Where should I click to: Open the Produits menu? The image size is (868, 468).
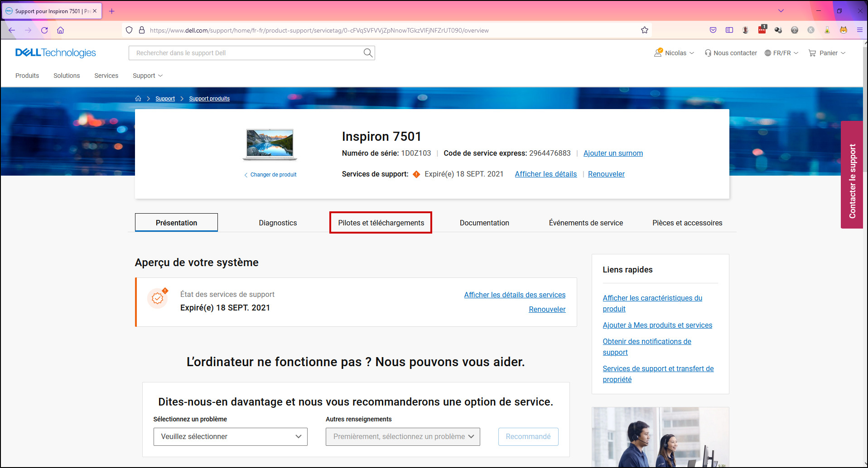click(27, 76)
